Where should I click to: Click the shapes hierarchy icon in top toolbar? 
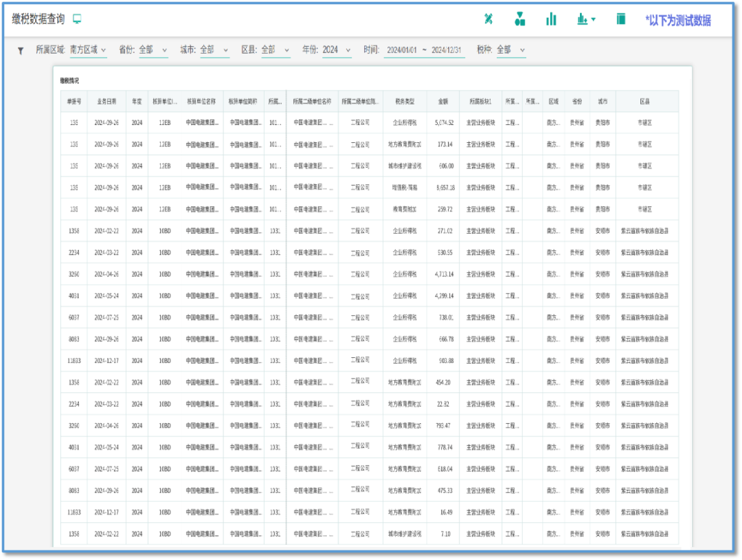pyautogui.click(x=519, y=19)
